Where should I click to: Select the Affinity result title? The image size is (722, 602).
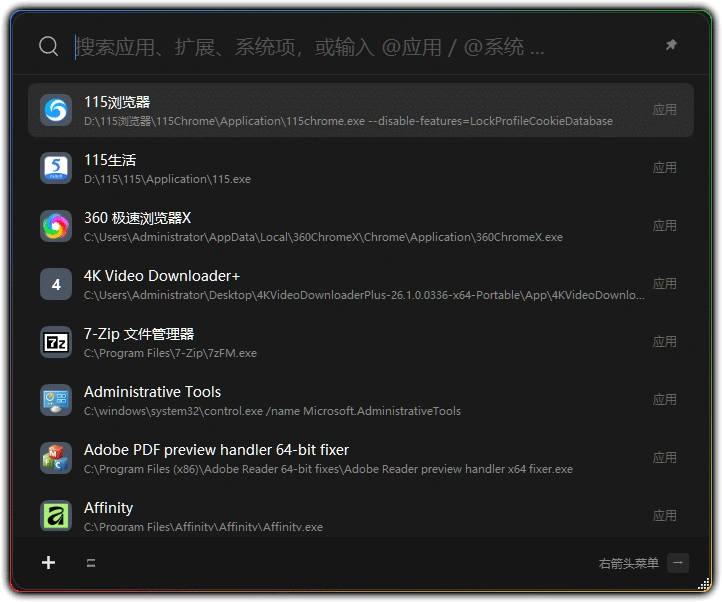point(109,508)
